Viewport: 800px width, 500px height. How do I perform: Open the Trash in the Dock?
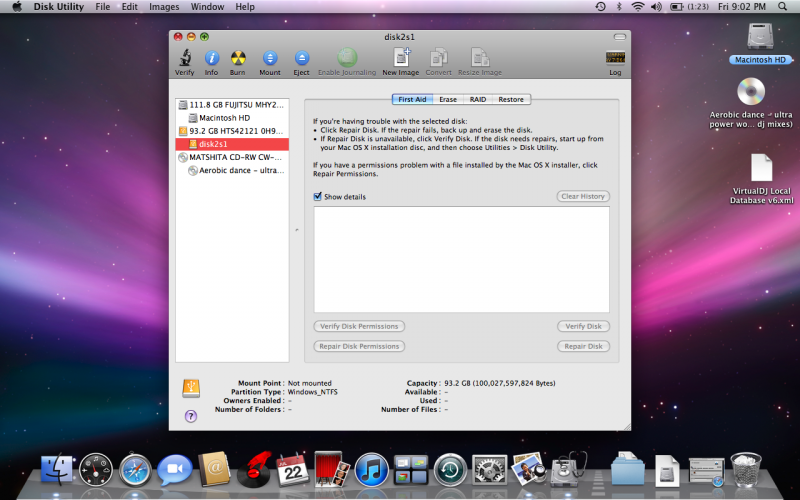[745, 469]
